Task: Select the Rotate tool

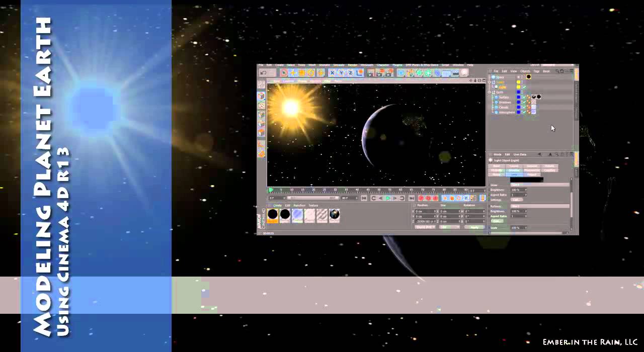Action: click(x=310, y=72)
